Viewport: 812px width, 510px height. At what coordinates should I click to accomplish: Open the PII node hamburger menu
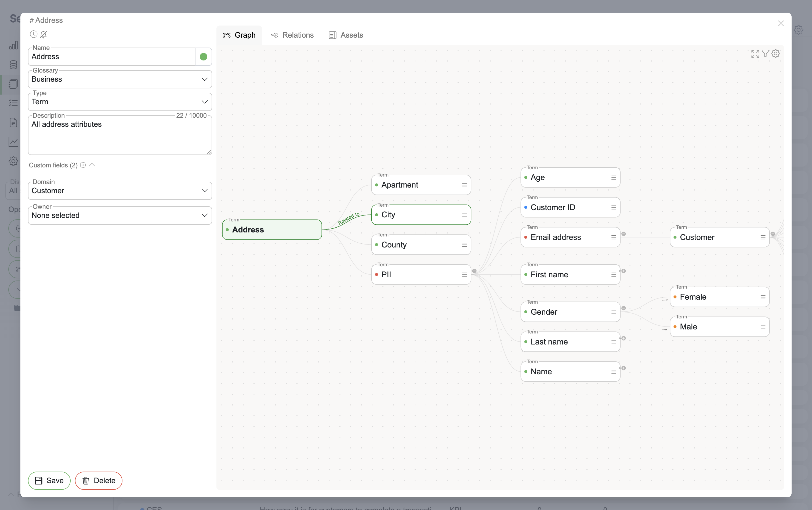(465, 275)
